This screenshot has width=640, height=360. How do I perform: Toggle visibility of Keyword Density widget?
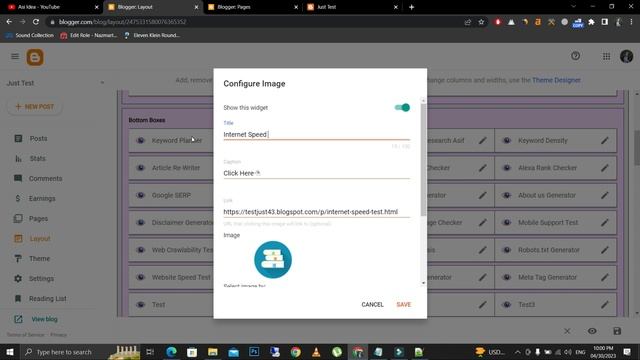(507, 140)
